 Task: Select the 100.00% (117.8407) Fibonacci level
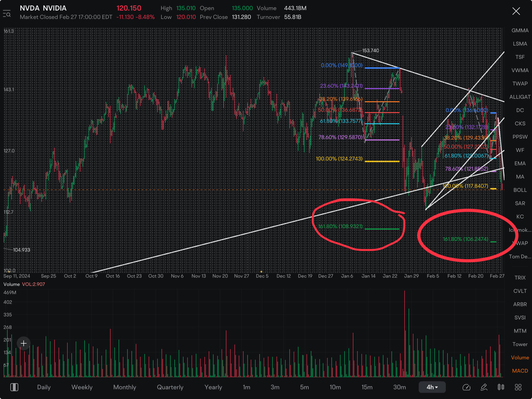click(465, 186)
